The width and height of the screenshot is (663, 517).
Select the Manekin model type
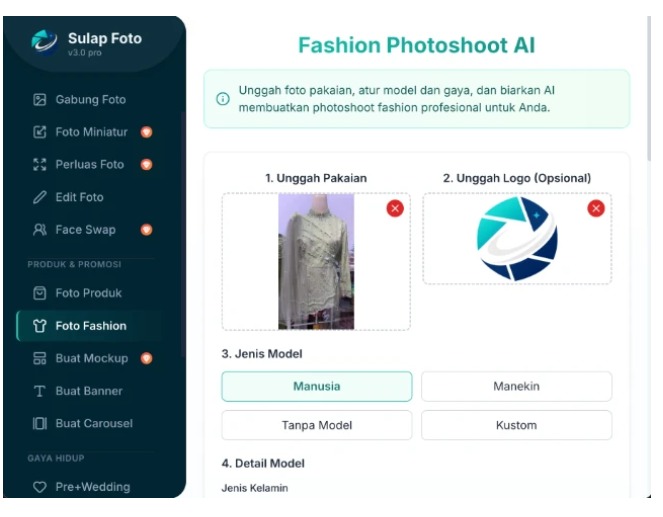point(516,386)
